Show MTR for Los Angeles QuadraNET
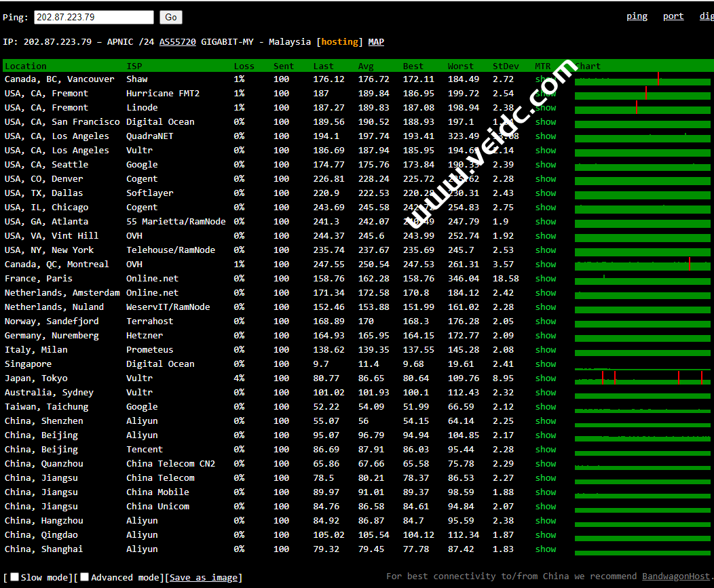Image resolution: width=714 pixels, height=588 pixels. click(546, 136)
